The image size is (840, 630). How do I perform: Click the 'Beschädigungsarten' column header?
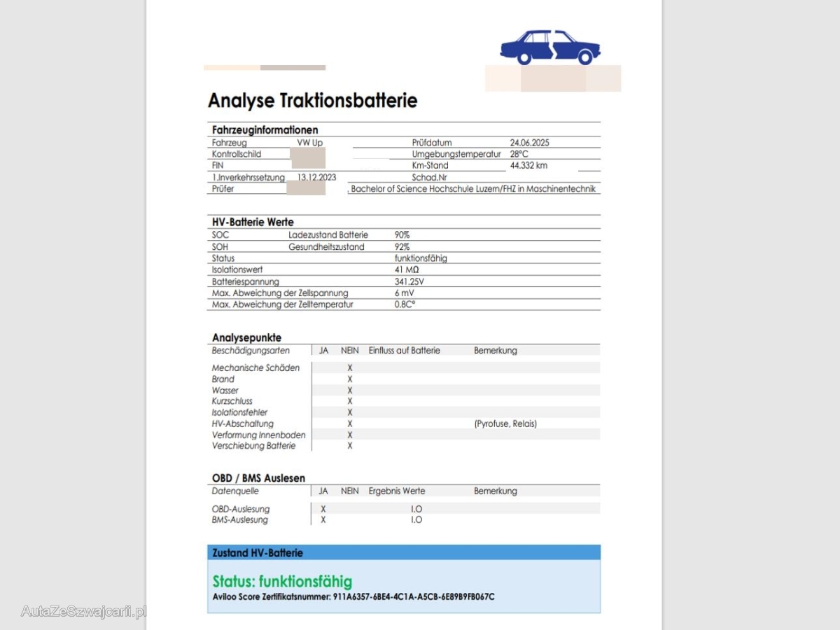(x=251, y=351)
